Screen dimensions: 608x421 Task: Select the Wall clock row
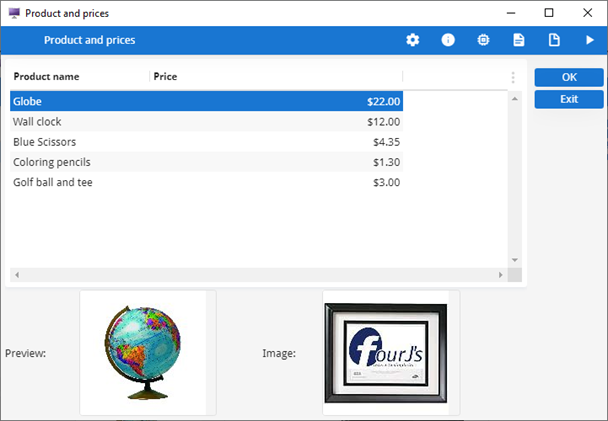coord(206,122)
